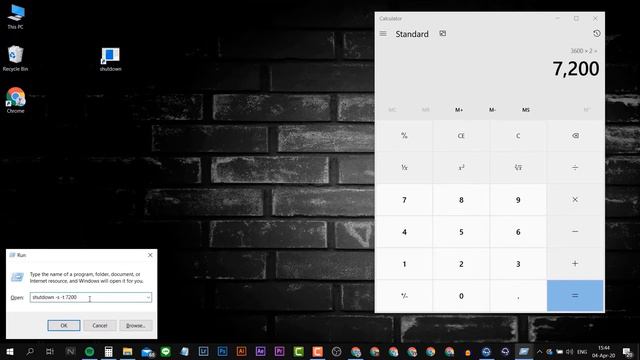The height and width of the screenshot is (360, 640).
Task: Click the M- memory subtract key
Action: click(x=492, y=110)
